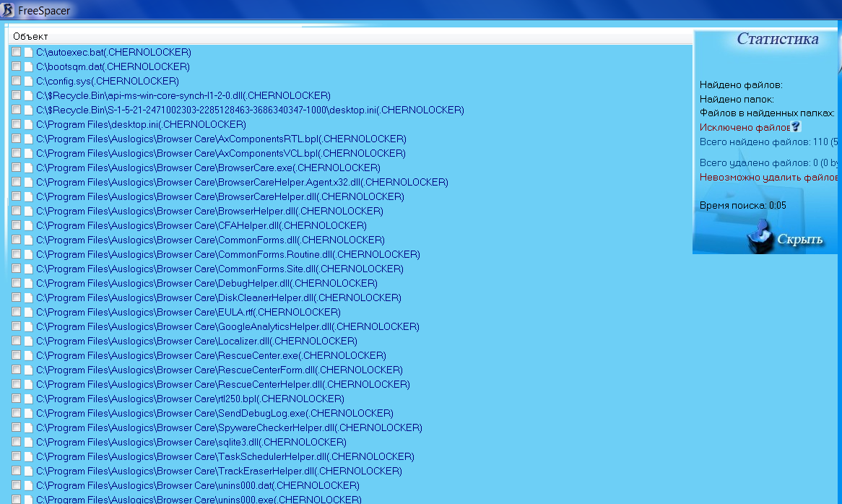Tick the C:\bootsqm.dat checkbox
This screenshot has width=842, height=504.
click(x=16, y=66)
